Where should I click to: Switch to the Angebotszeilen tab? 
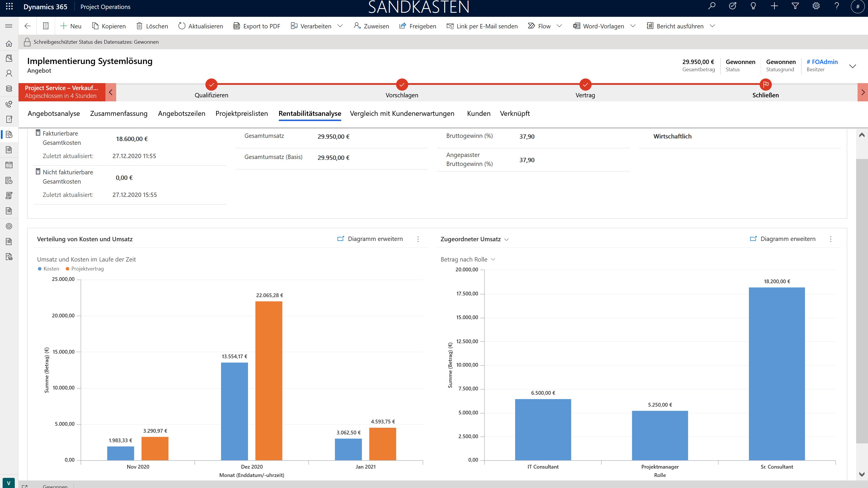coord(182,114)
